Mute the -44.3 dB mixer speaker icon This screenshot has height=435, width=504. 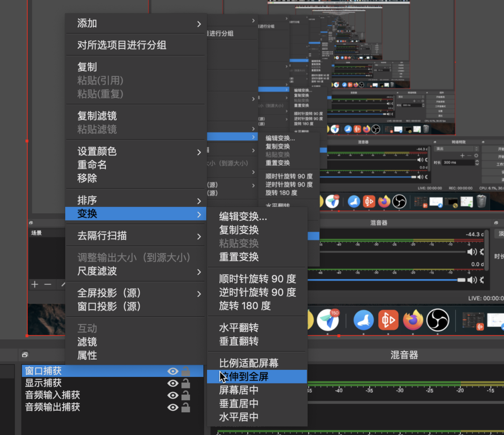[x=471, y=252]
